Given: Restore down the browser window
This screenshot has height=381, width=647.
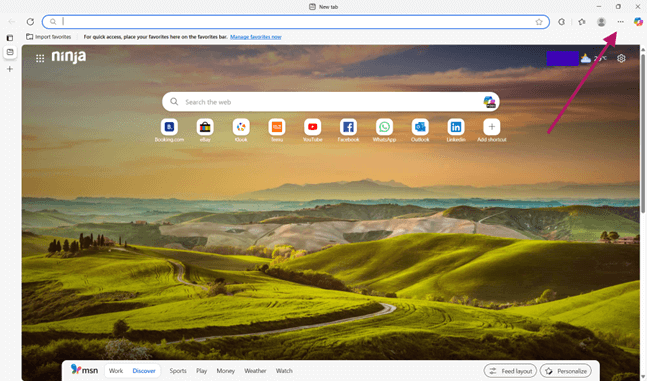Looking at the screenshot, I should pyautogui.click(x=618, y=7).
